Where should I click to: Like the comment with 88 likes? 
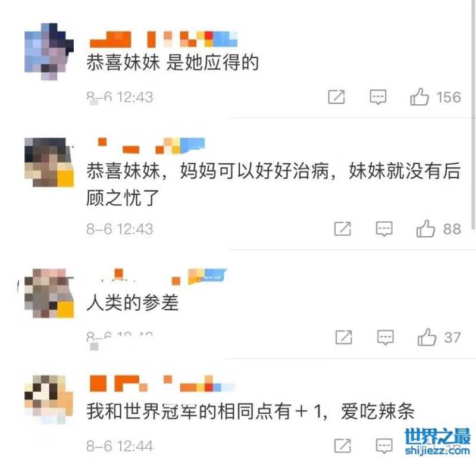point(425,229)
